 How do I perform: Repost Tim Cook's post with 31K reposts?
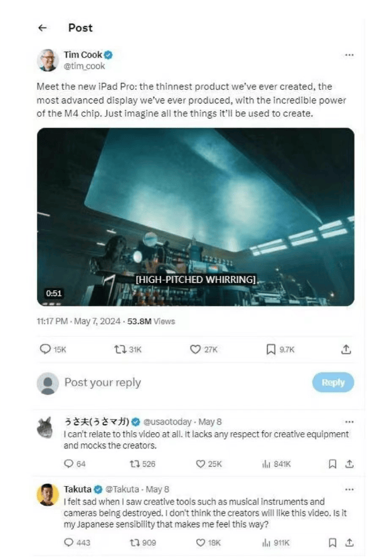pos(120,349)
